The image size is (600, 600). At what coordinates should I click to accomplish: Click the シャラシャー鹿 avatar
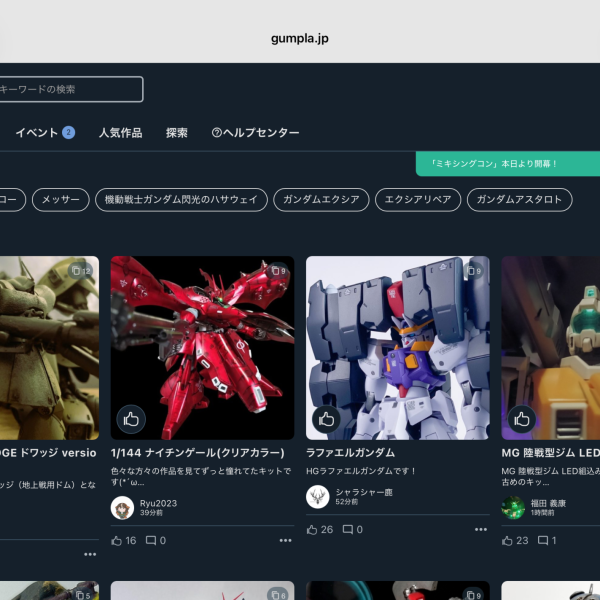[318, 497]
